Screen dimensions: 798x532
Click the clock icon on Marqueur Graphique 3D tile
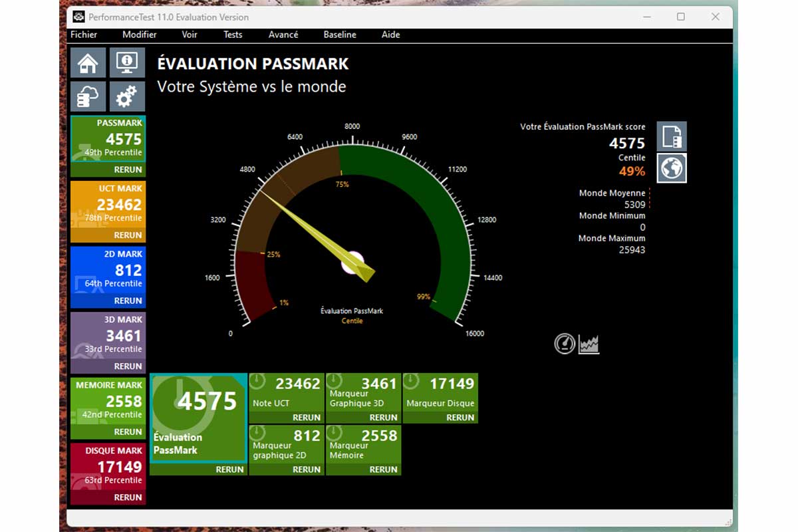tap(335, 382)
